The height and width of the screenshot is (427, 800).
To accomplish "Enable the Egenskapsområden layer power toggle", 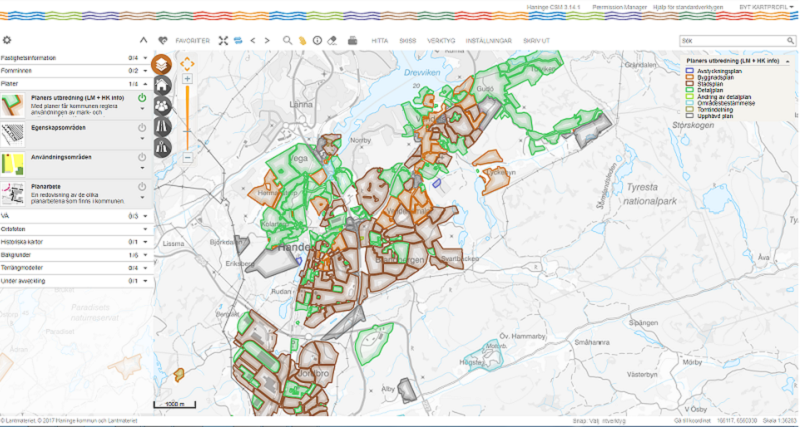I will (142, 129).
